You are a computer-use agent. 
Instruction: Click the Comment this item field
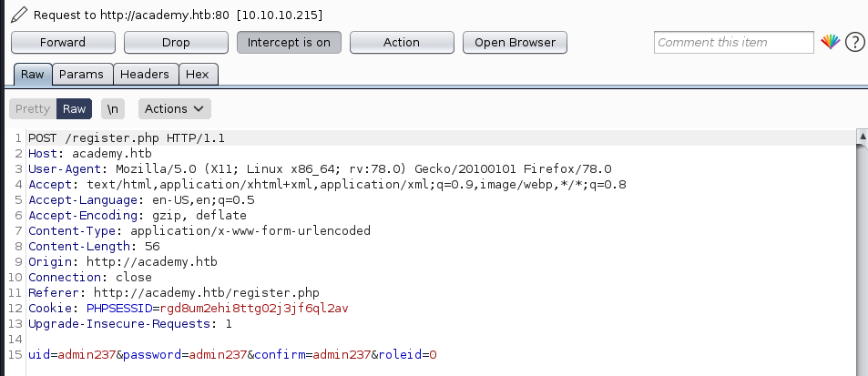click(733, 43)
